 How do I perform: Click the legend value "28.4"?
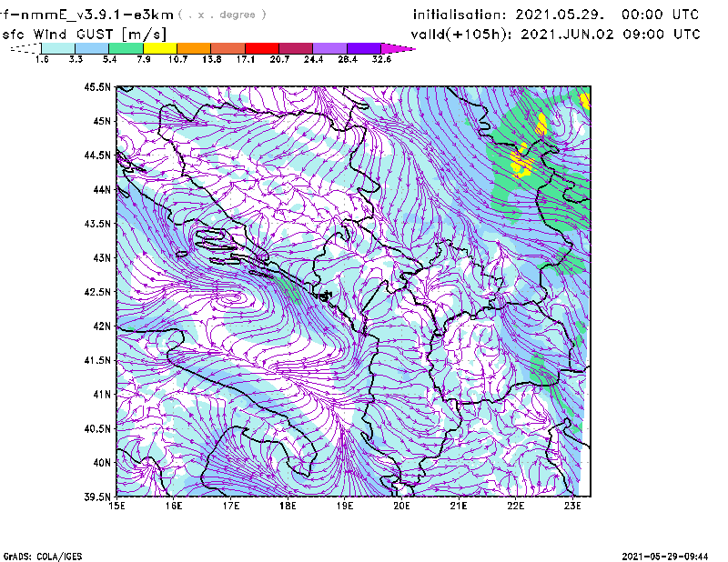348,59
